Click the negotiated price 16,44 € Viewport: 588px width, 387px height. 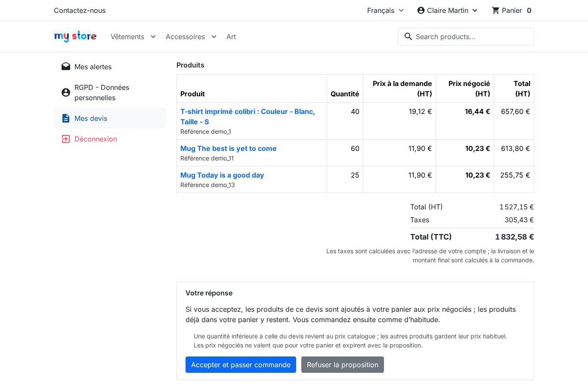[477, 111]
